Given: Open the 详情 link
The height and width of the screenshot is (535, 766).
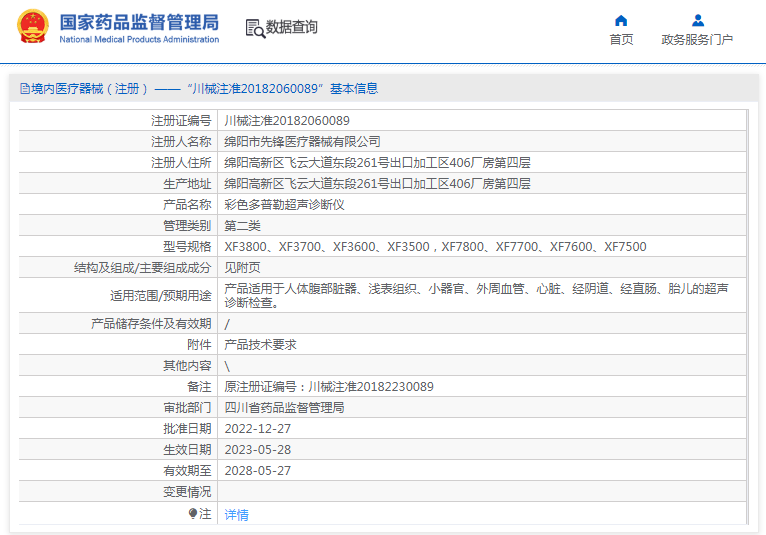Looking at the screenshot, I should [x=236, y=514].
